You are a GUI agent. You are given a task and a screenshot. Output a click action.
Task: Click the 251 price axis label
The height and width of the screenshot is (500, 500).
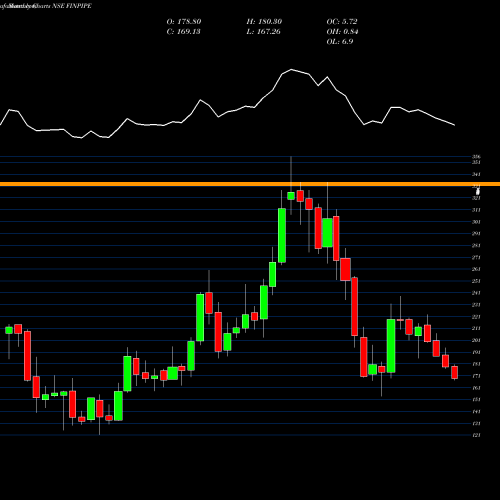pyautogui.click(x=476, y=281)
